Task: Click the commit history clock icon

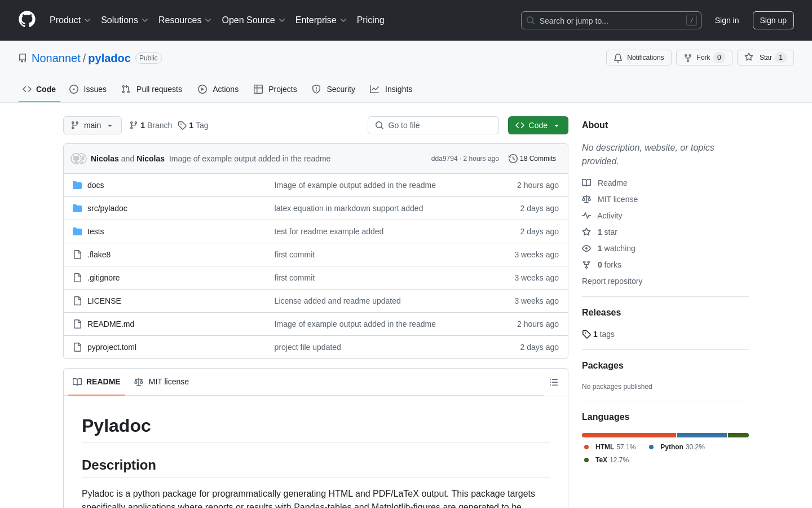Action: pos(513,159)
